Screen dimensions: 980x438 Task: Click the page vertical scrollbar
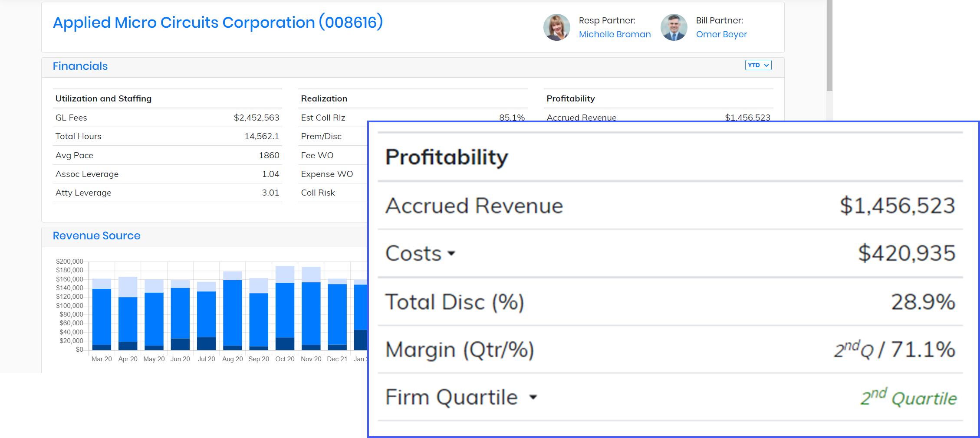(x=829, y=46)
